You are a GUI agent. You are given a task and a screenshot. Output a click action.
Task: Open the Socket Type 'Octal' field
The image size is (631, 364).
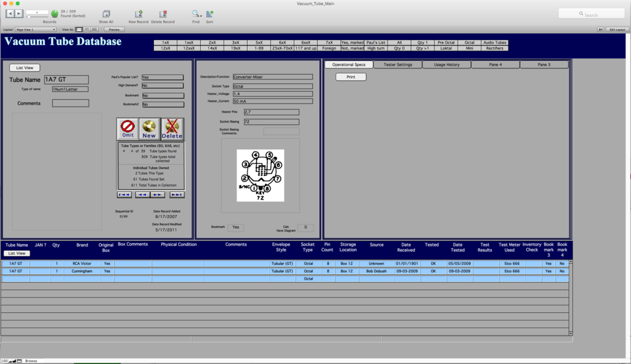[273, 86]
